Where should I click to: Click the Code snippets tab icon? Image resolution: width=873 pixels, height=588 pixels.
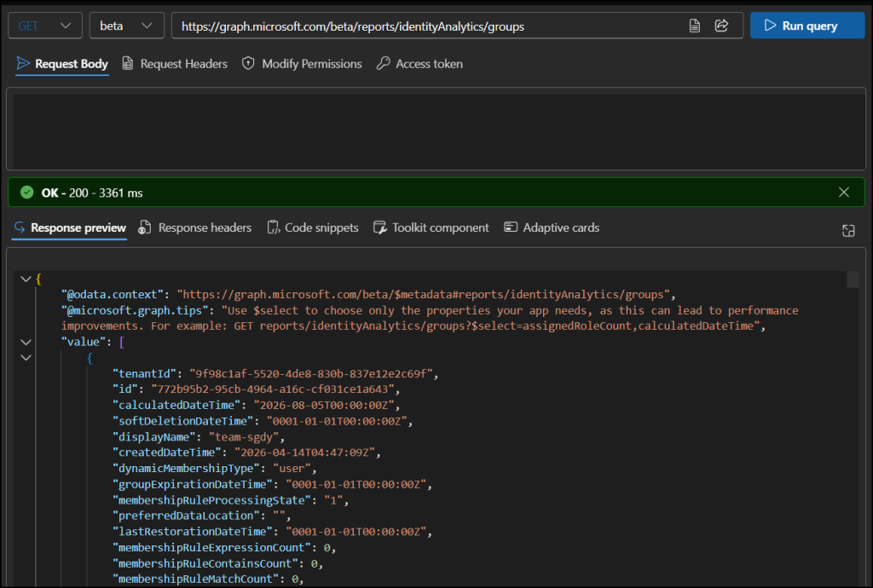click(274, 228)
